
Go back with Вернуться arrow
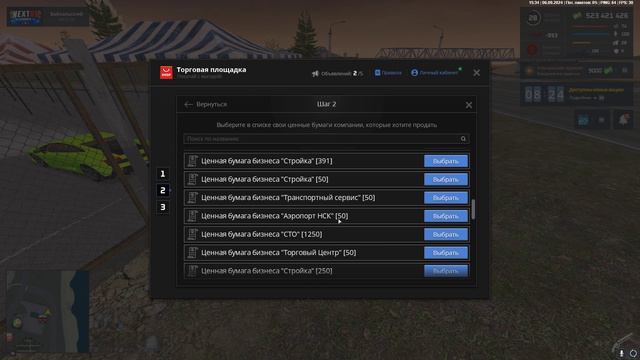[x=205, y=104]
